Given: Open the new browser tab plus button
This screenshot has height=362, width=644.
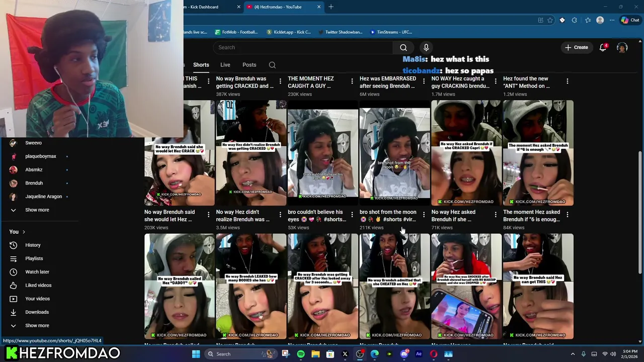Looking at the screenshot, I should pos(331,7).
